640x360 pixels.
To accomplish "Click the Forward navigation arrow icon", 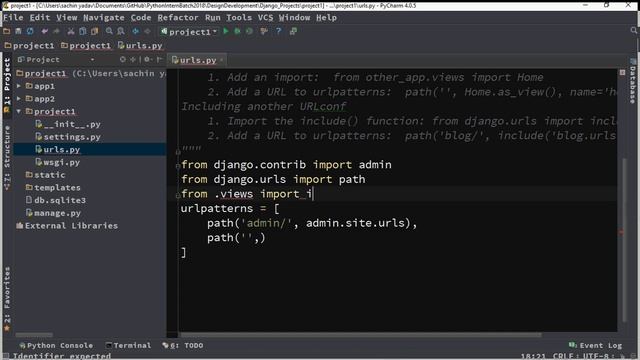I will click(147, 31).
